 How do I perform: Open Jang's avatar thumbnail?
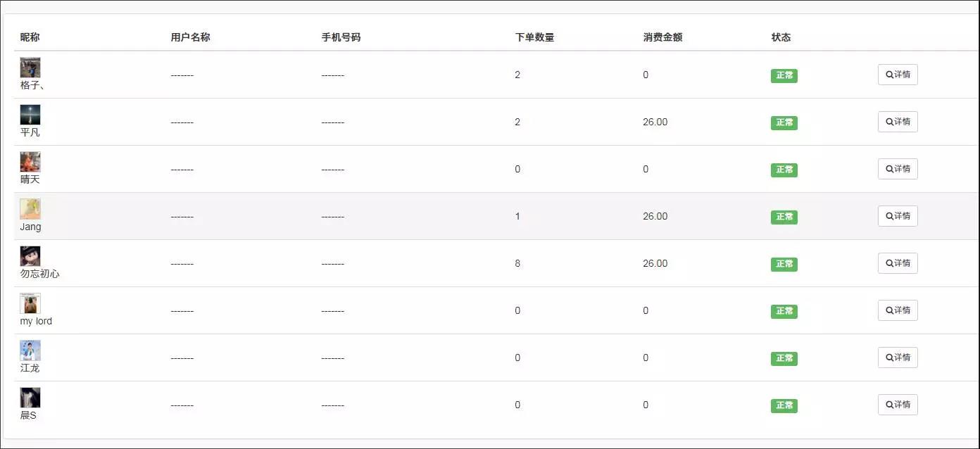click(30, 209)
